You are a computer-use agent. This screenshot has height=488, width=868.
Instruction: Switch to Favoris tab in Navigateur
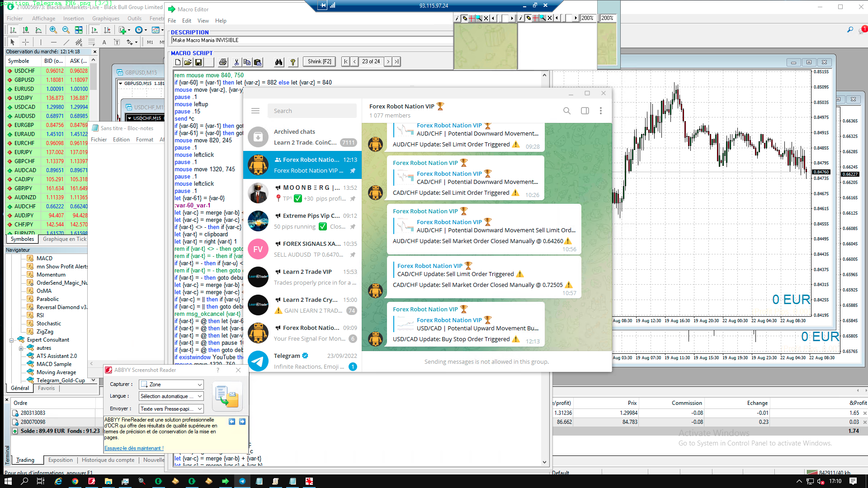click(x=46, y=388)
